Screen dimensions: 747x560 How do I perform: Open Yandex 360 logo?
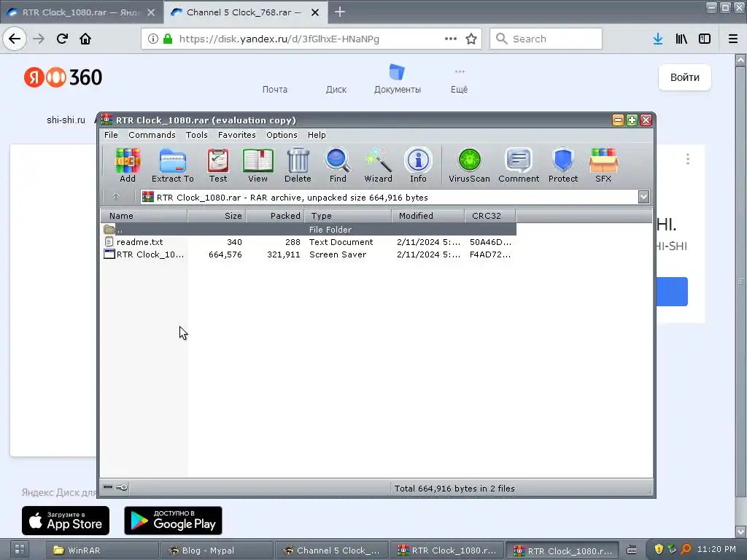[63, 77]
